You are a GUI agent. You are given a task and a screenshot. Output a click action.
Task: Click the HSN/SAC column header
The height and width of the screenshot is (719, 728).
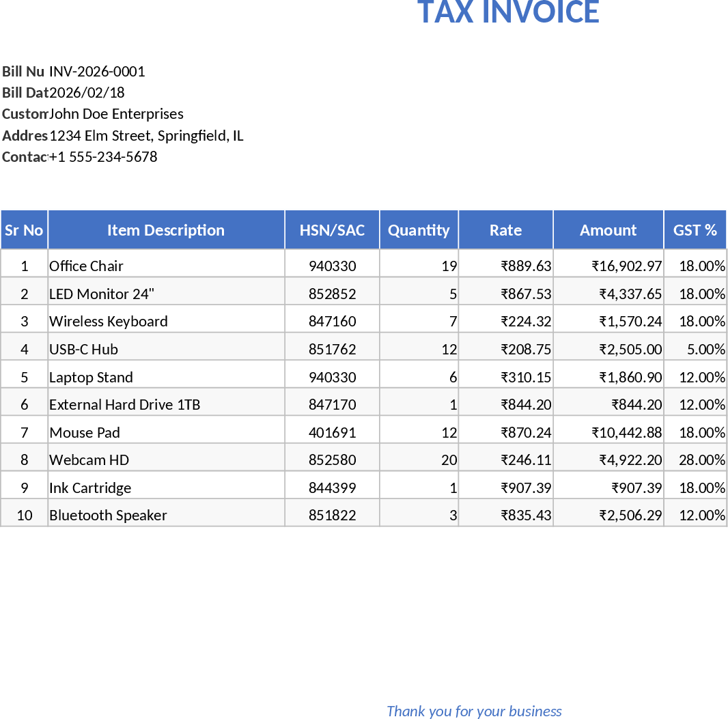(x=332, y=230)
